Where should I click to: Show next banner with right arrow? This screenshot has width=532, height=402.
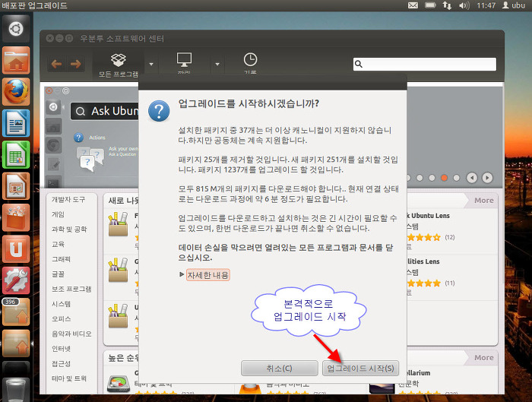pos(489,178)
